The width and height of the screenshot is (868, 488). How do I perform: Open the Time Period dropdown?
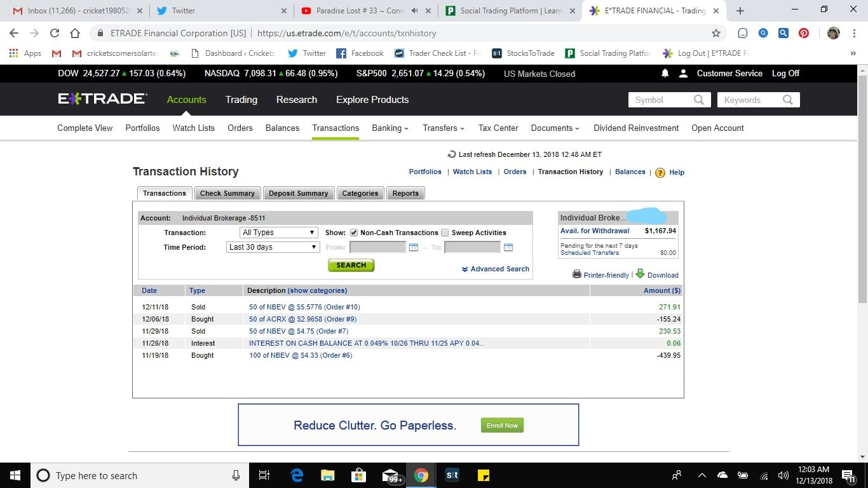coord(273,247)
